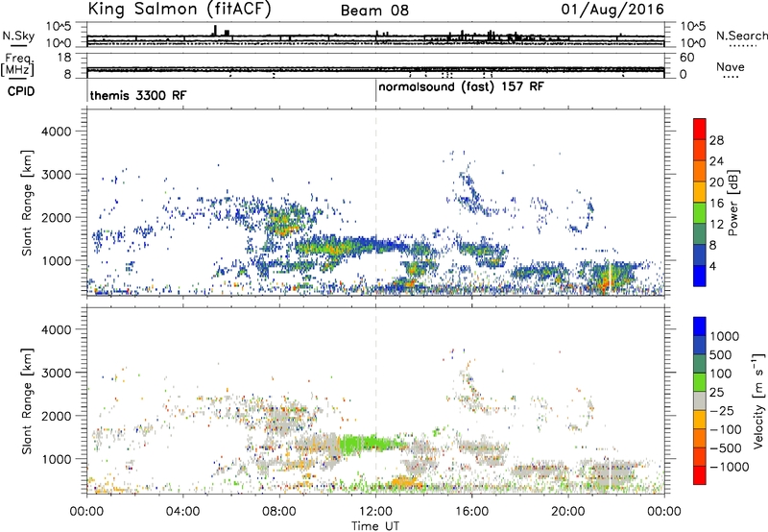Image resolution: width=768 pixels, height=532 pixels.
Task: Click the '60' tick on the Nave axis
Action: point(686,58)
